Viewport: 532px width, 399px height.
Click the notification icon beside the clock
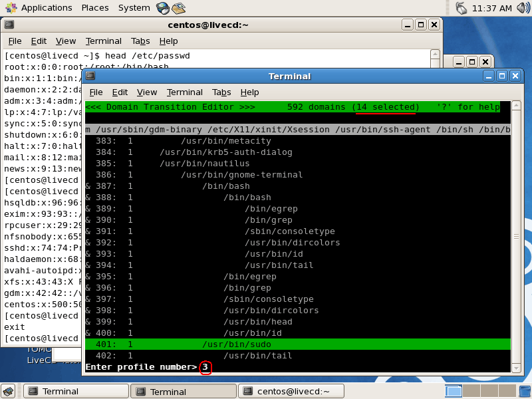[x=461, y=8]
